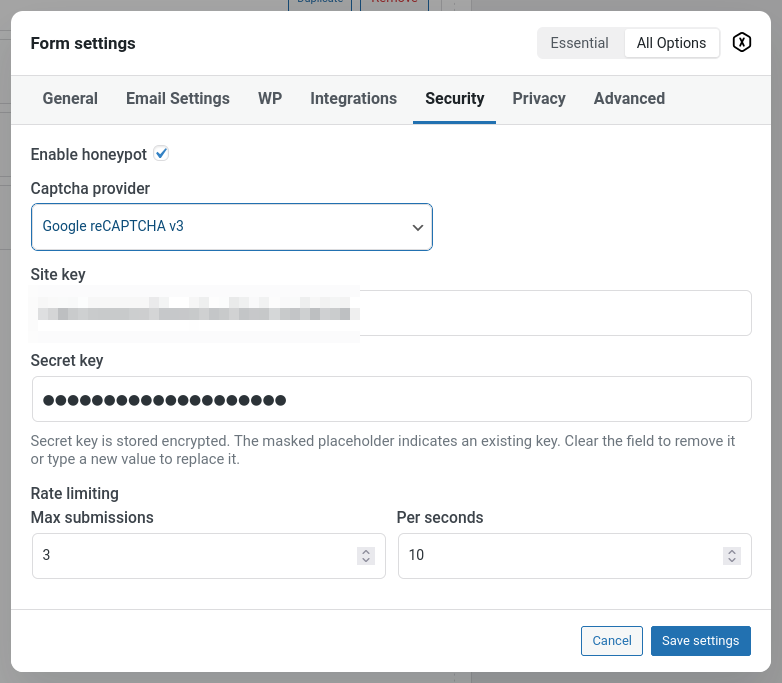The width and height of the screenshot is (782, 683).
Task: Click the Max submissions spinner arrows
Action: (x=366, y=555)
